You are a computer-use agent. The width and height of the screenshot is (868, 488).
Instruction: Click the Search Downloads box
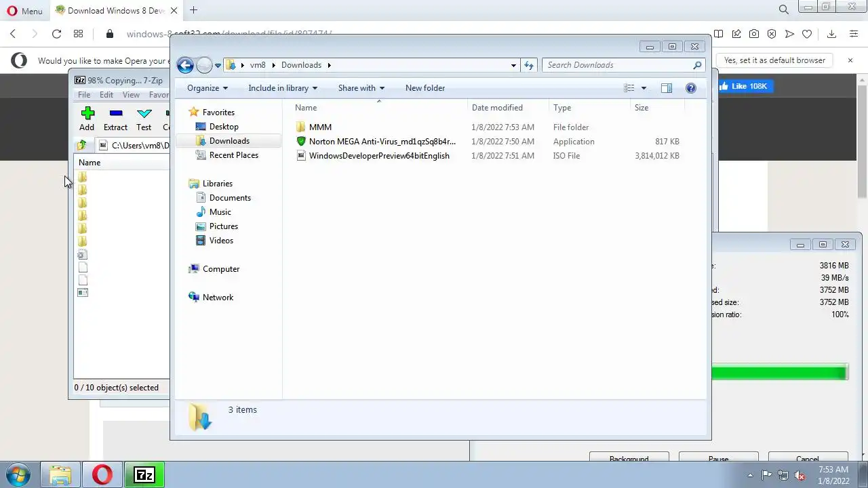[x=623, y=65]
